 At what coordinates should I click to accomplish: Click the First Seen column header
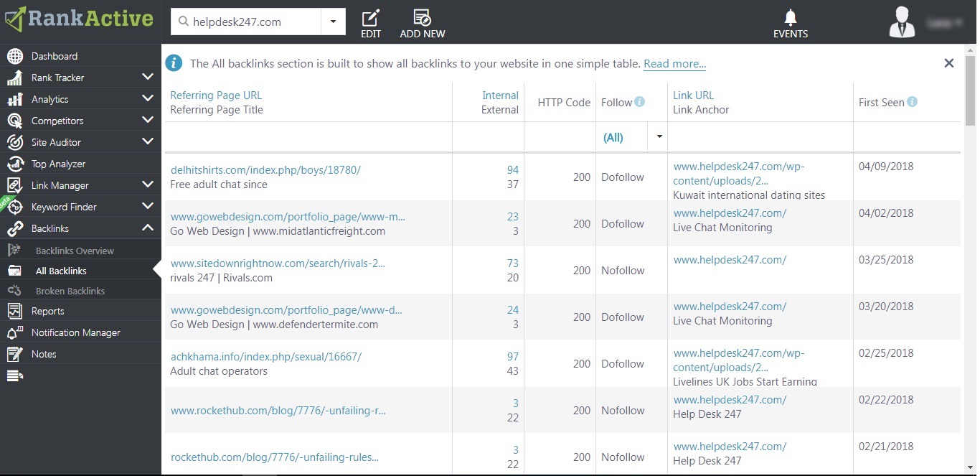[882, 102]
